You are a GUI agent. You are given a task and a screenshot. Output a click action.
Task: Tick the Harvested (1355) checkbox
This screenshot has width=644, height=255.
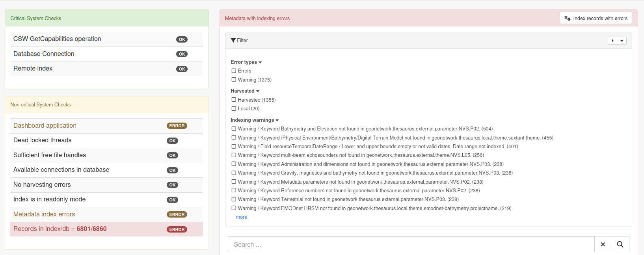pyautogui.click(x=234, y=100)
